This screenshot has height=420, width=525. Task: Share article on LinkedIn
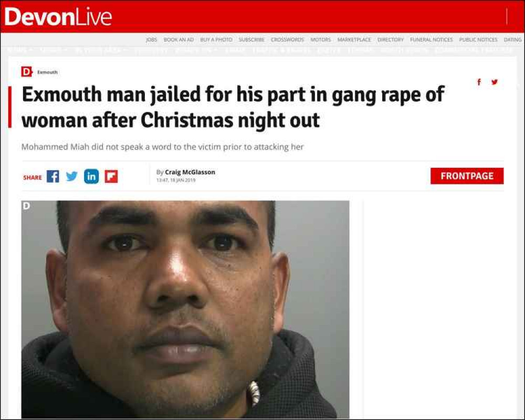[x=91, y=176]
